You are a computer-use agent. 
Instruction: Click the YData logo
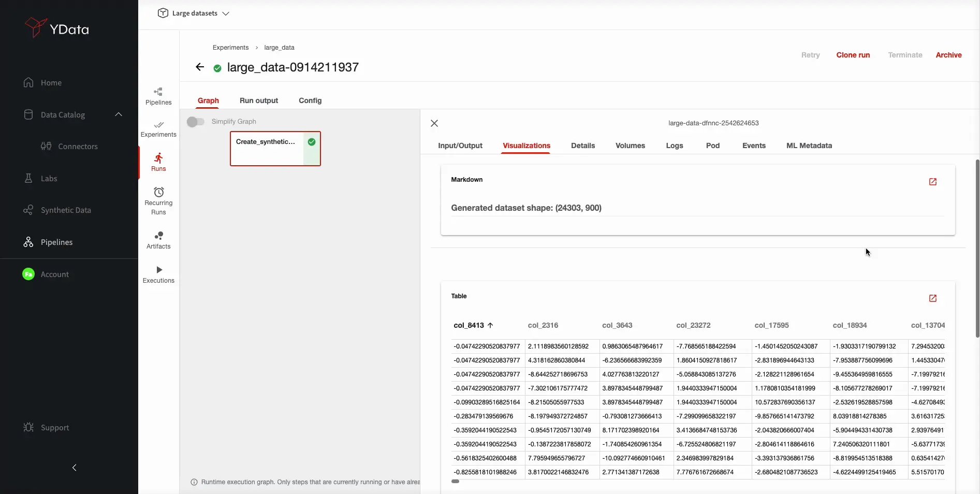(57, 28)
